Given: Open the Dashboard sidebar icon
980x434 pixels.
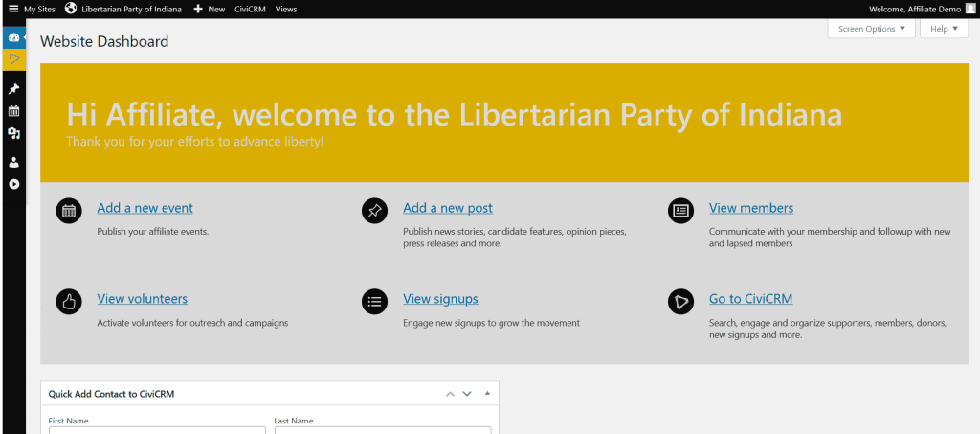Looking at the screenshot, I should 13,37.
